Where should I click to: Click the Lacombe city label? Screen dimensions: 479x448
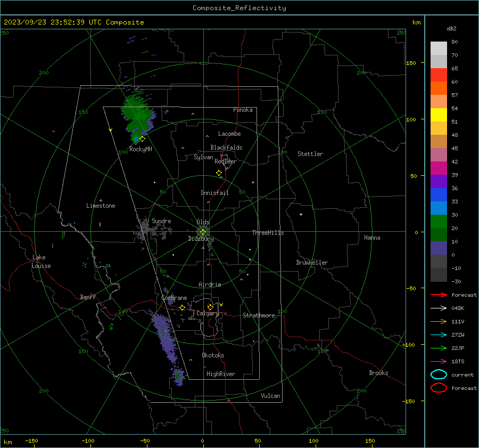229,134
